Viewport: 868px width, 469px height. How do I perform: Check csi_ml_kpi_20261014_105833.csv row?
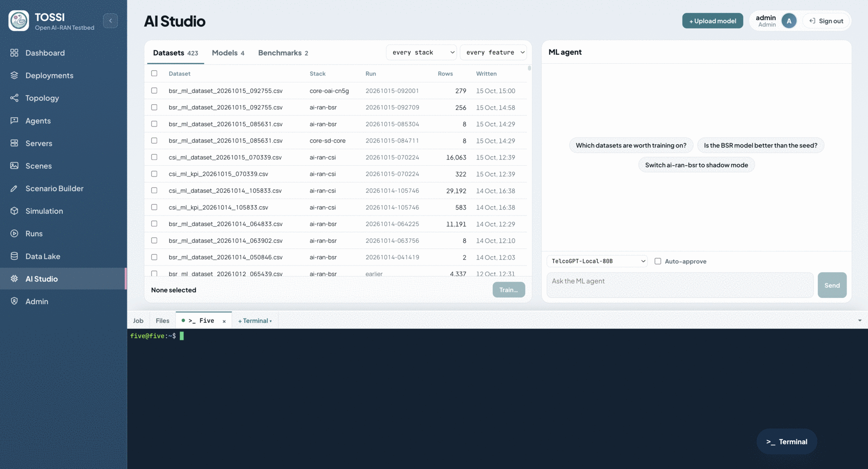154,207
